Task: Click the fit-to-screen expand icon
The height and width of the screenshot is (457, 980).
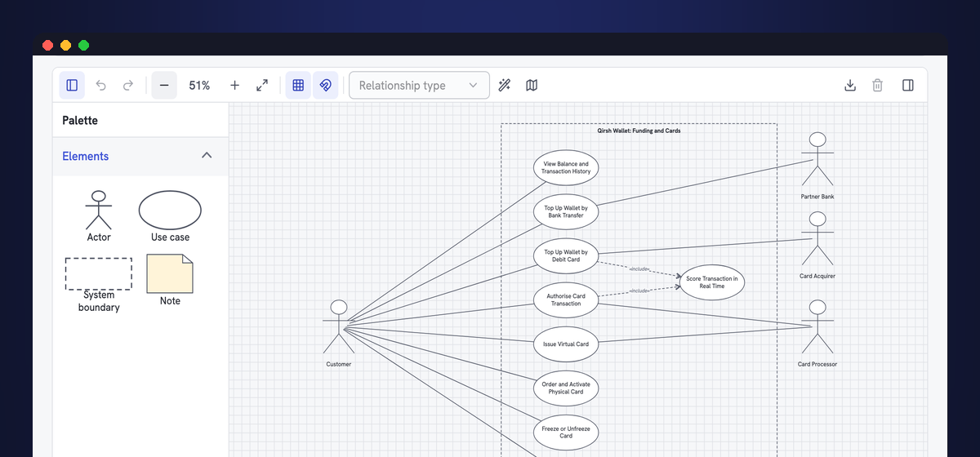Action: point(262,85)
